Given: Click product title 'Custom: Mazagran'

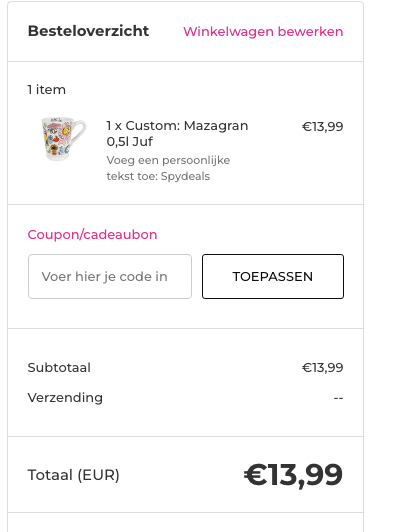Looking at the screenshot, I should coord(187,126).
